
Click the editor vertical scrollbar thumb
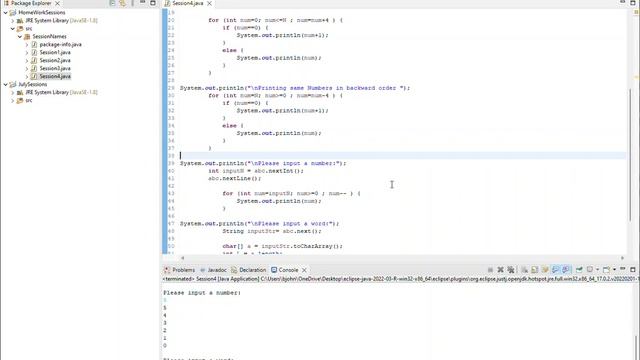click(631, 155)
